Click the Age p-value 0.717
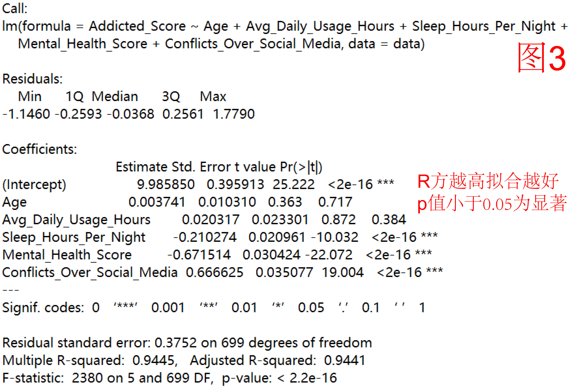577x392 pixels. pos(335,202)
